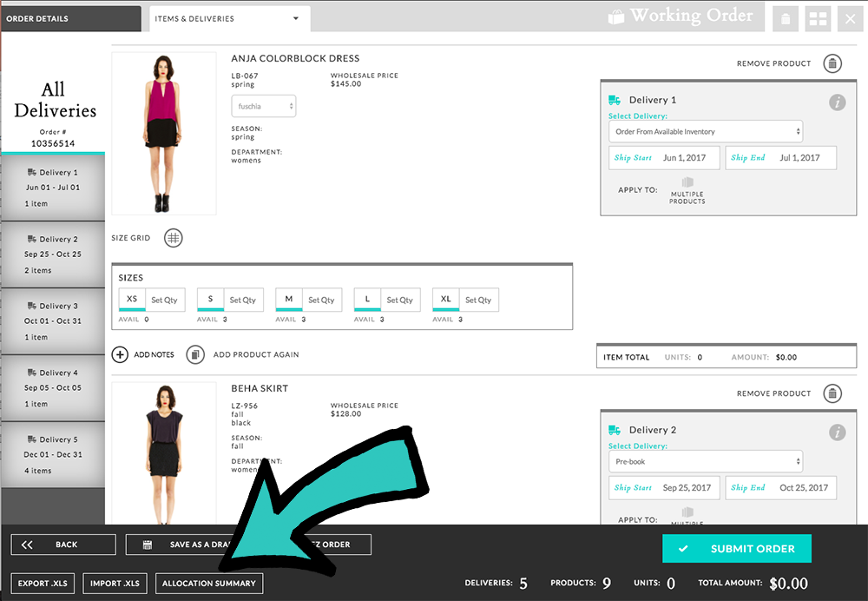Screen dimensions: 868x601
Task: Click the Total Amount $0.00 value
Action: (788, 584)
